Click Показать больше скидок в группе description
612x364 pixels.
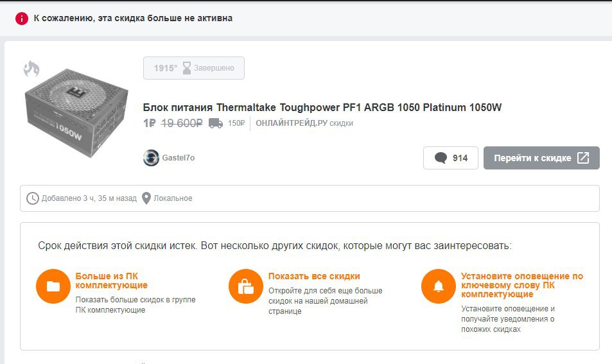click(x=136, y=305)
